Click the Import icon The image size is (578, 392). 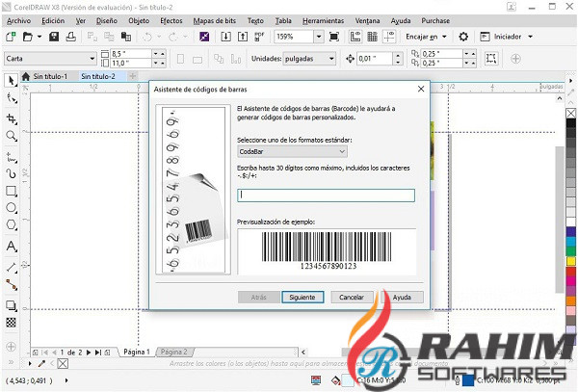(x=226, y=37)
